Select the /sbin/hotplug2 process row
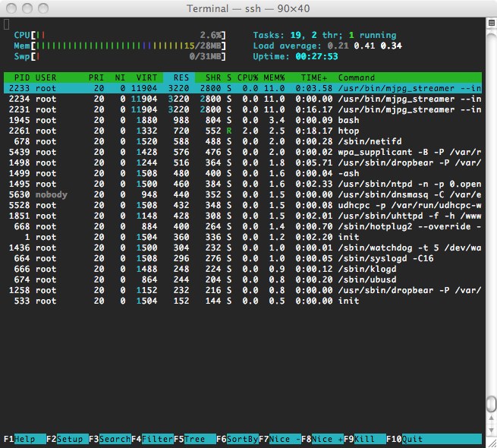 click(243, 226)
